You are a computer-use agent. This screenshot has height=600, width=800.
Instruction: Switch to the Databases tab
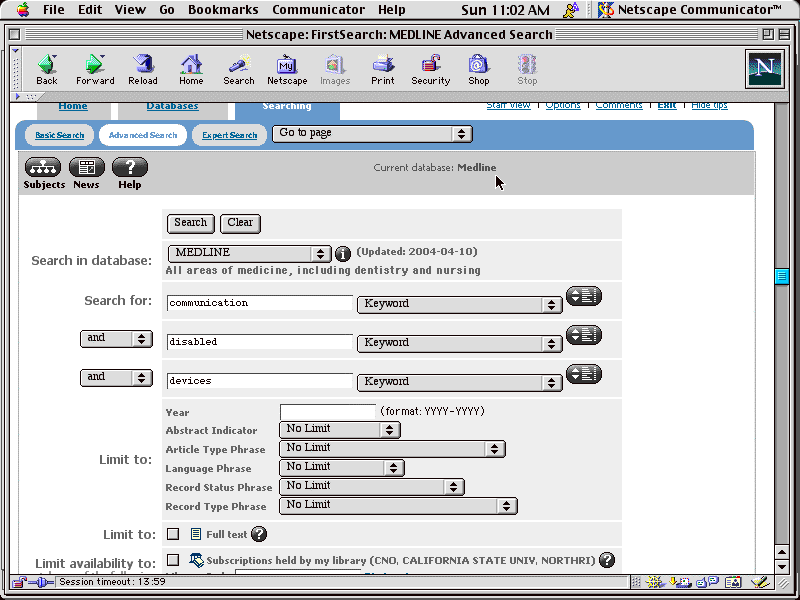[x=172, y=107]
